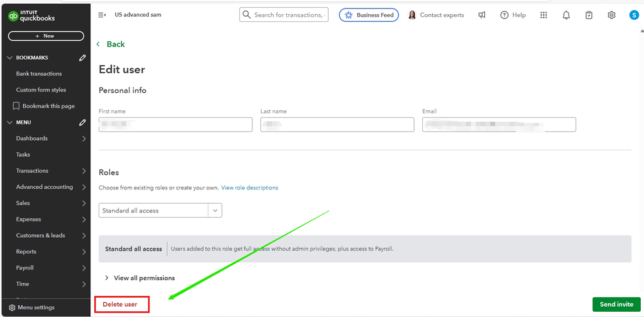Viewport: 644px width, 317px height.
Task: Click the First name input field
Action: 175,124
